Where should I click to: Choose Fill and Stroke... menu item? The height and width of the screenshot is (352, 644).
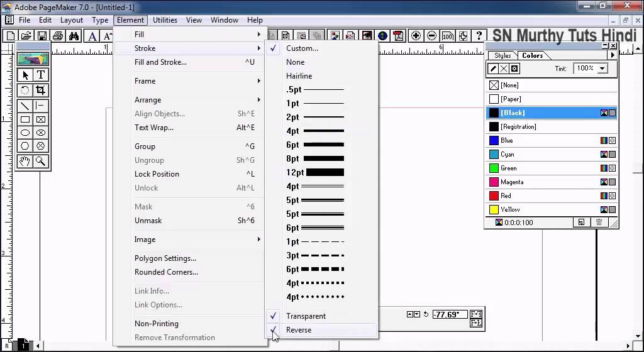click(x=190, y=62)
